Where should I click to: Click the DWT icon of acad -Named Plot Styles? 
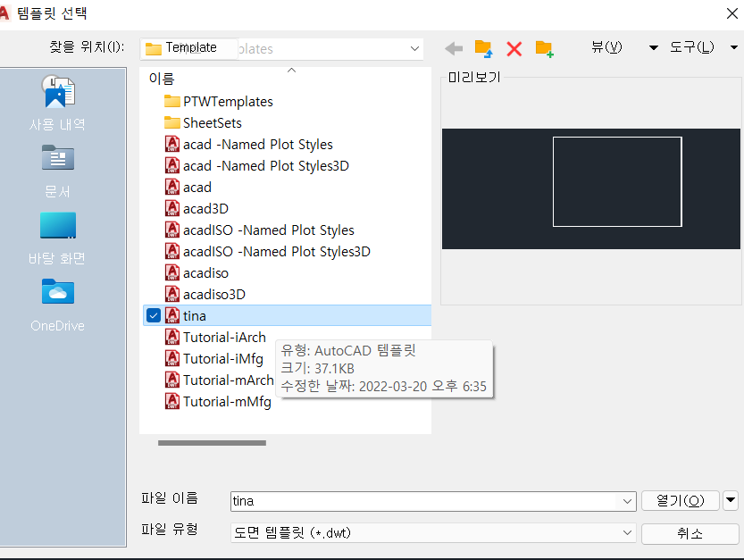[x=172, y=144]
